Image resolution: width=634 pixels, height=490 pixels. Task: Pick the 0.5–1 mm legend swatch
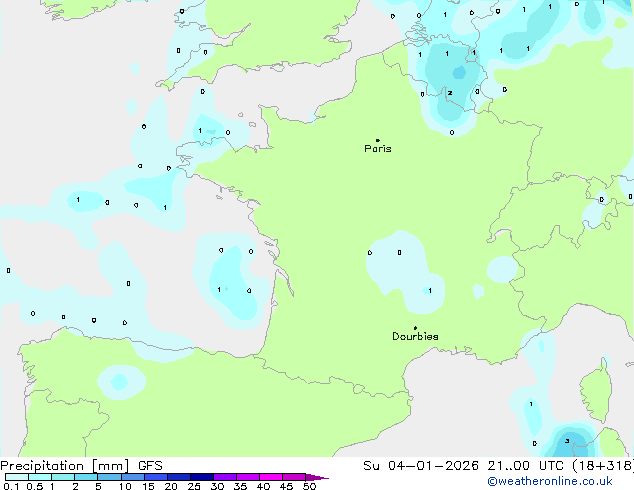click(40, 477)
